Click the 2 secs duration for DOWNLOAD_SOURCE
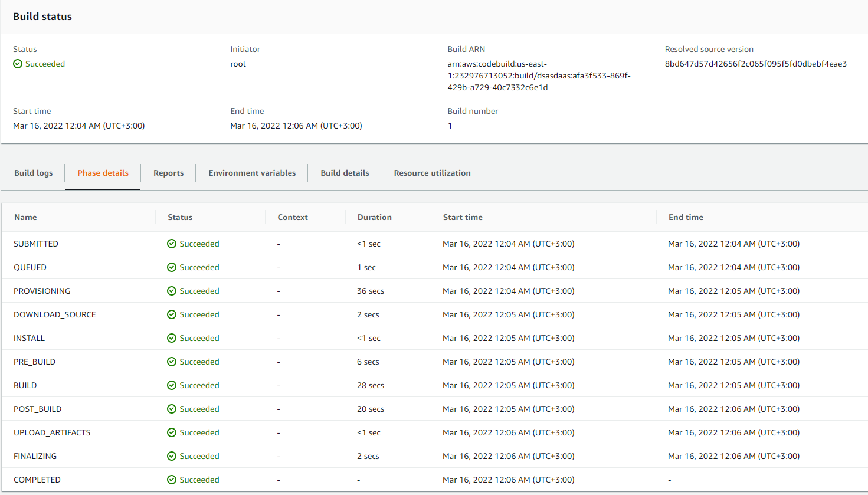The image size is (868, 495). click(368, 314)
